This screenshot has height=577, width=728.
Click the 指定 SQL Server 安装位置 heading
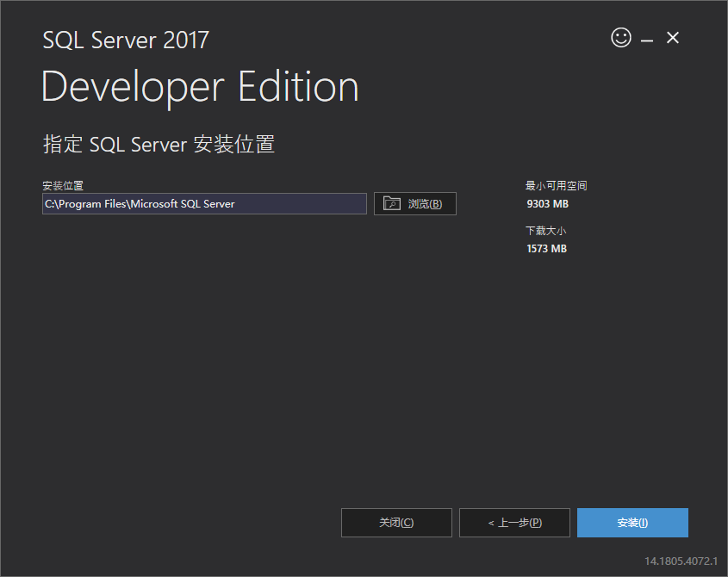click(x=159, y=144)
